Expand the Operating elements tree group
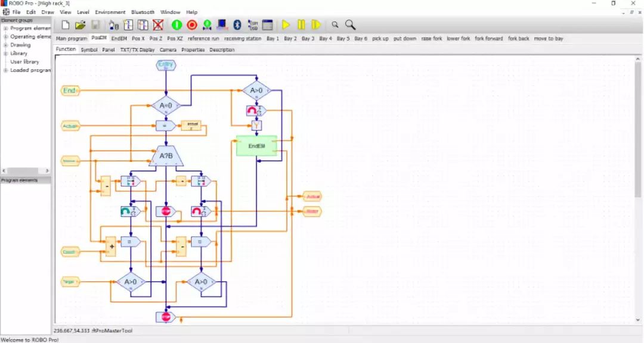The width and height of the screenshot is (644, 343). click(6, 36)
